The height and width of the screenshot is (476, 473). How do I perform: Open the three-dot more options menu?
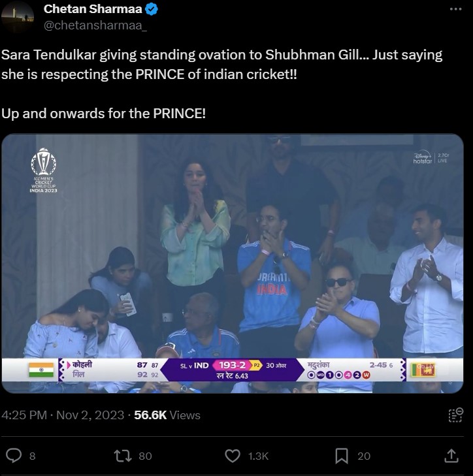pyautogui.click(x=456, y=9)
